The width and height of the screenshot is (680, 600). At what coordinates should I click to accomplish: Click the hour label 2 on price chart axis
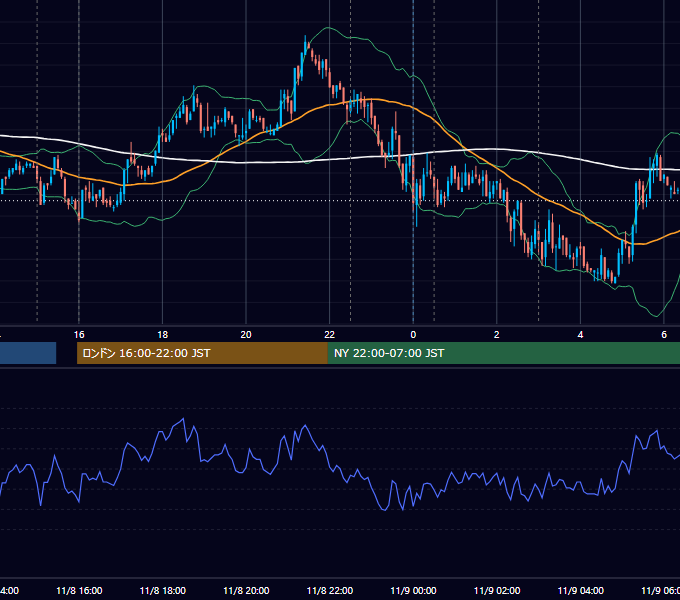(x=497, y=335)
